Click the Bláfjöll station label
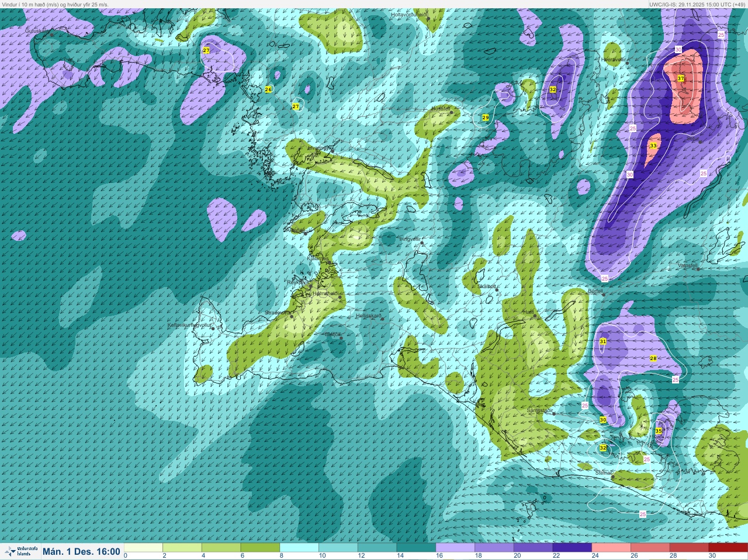748x560 pixels. click(333, 334)
